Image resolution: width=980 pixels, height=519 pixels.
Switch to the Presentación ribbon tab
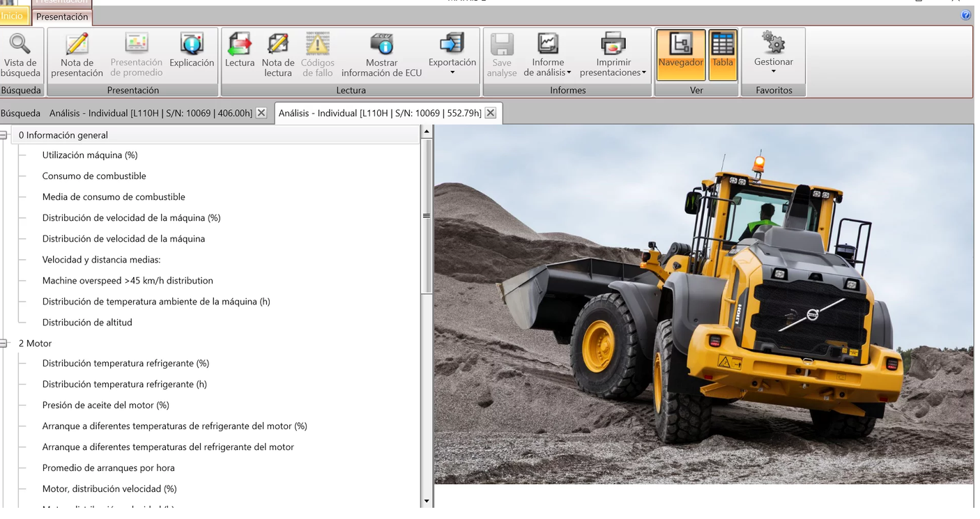(62, 15)
